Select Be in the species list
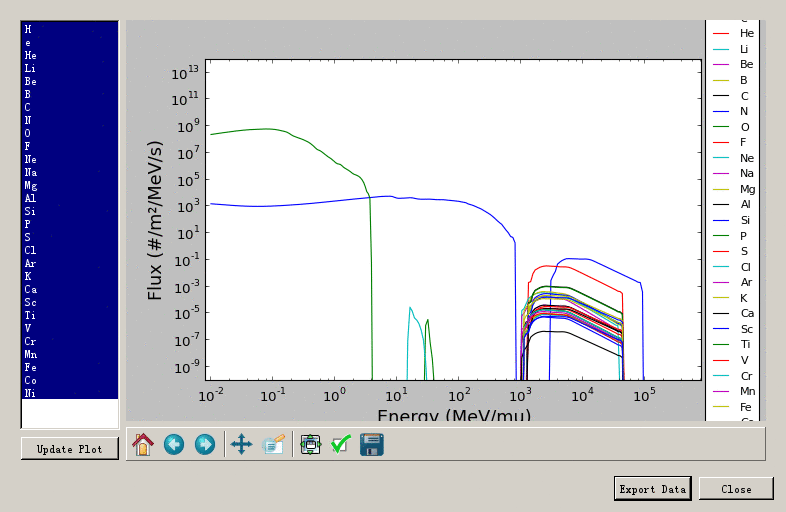This screenshot has width=786, height=512. [70, 81]
